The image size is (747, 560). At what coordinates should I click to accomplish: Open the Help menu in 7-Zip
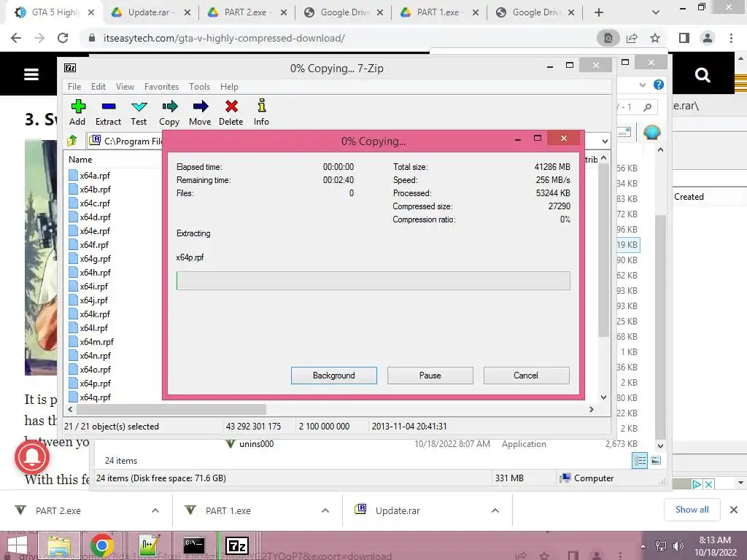(229, 87)
